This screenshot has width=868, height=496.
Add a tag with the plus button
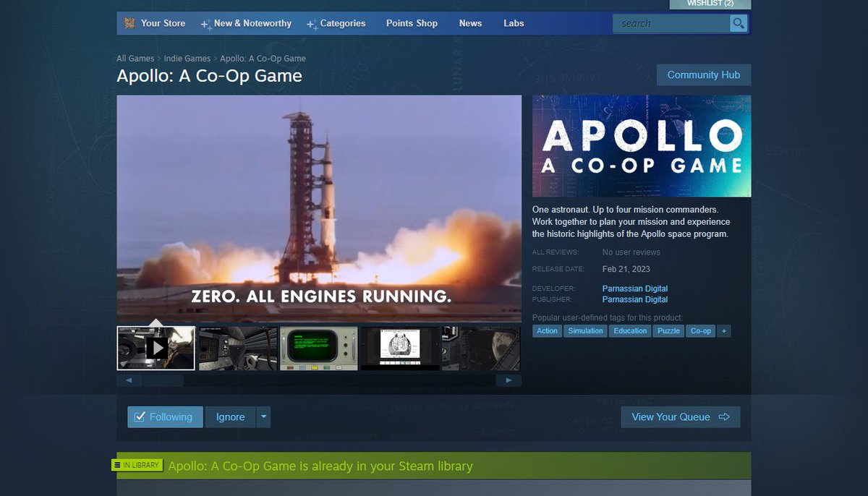coord(724,330)
